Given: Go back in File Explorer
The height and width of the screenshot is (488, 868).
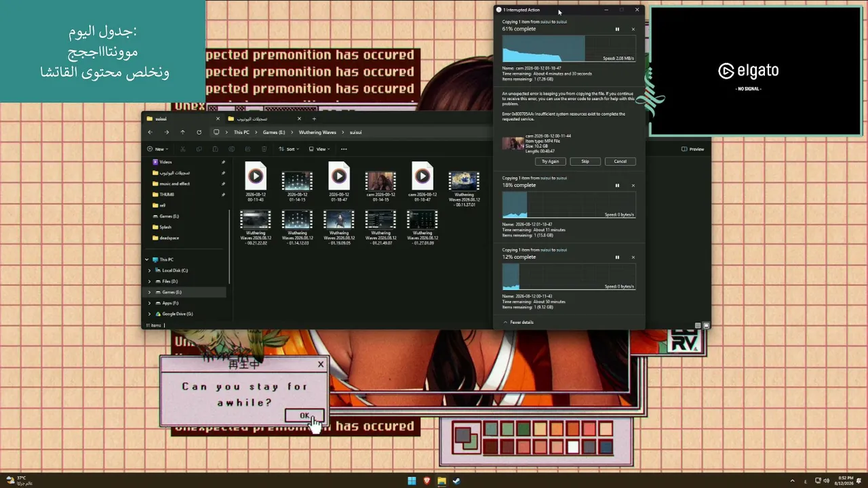Looking at the screenshot, I should [151, 132].
